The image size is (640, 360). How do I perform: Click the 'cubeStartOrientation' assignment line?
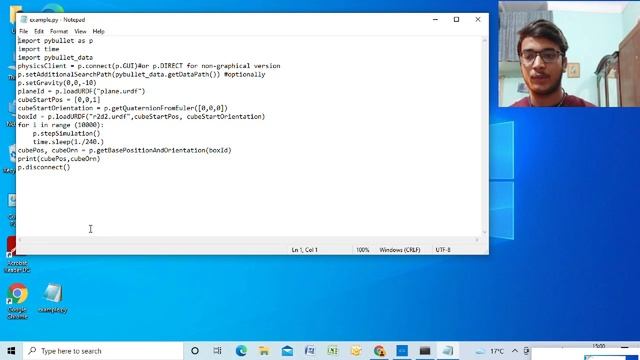[122, 108]
